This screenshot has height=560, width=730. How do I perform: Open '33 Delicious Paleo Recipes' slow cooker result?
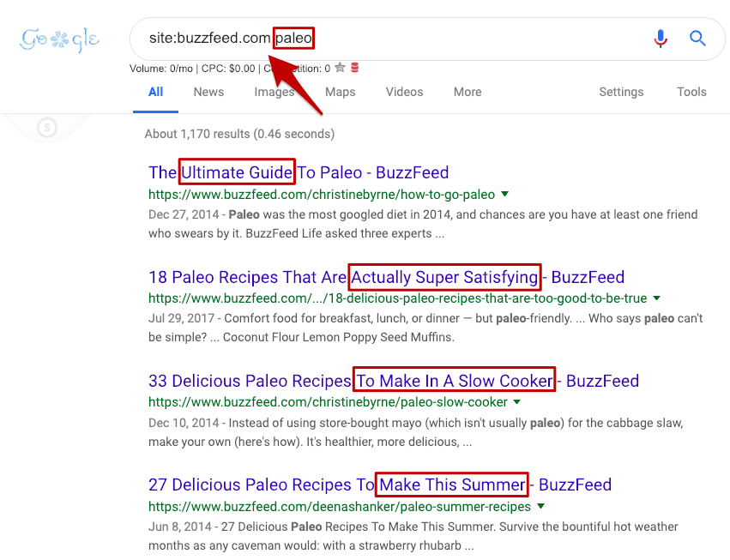tap(394, 381)
